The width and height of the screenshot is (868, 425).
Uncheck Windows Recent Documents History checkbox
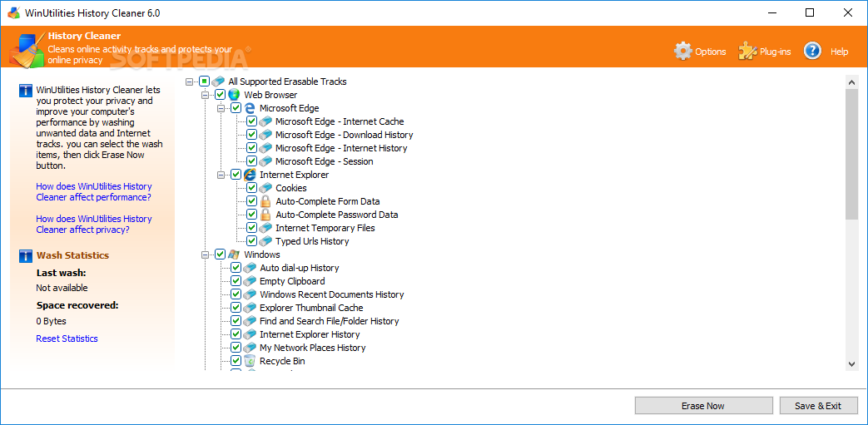pos(236,294)
